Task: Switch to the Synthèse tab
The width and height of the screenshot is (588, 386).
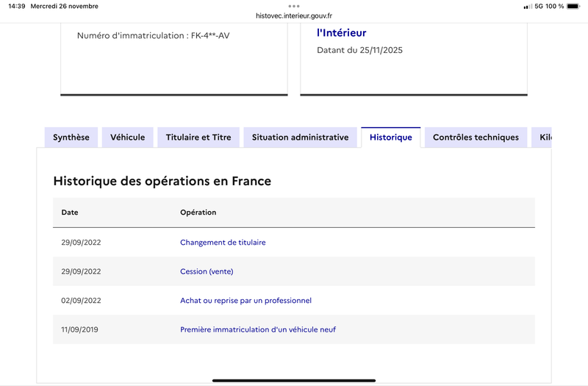Action: tap(71, 137)
